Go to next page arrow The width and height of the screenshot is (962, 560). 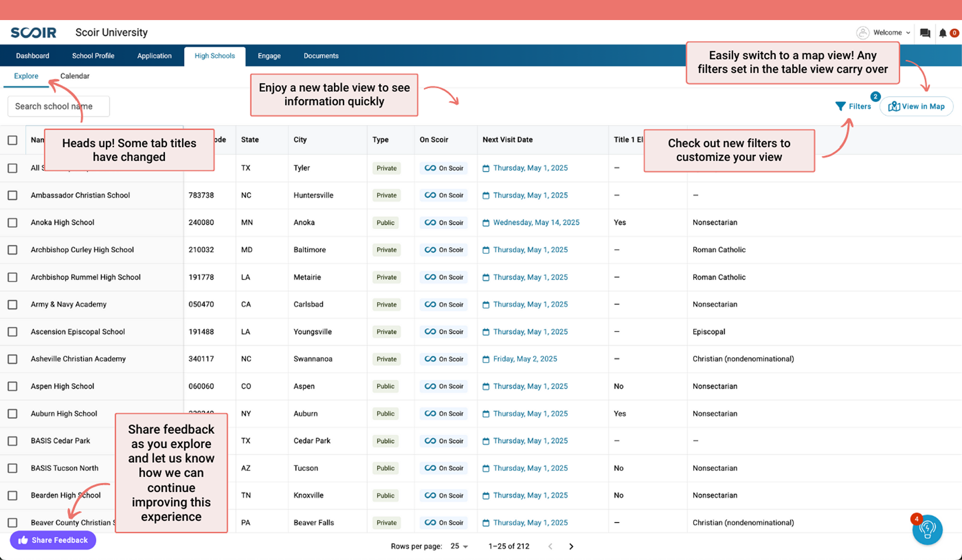pyautogui.click(x=571, y=546)
